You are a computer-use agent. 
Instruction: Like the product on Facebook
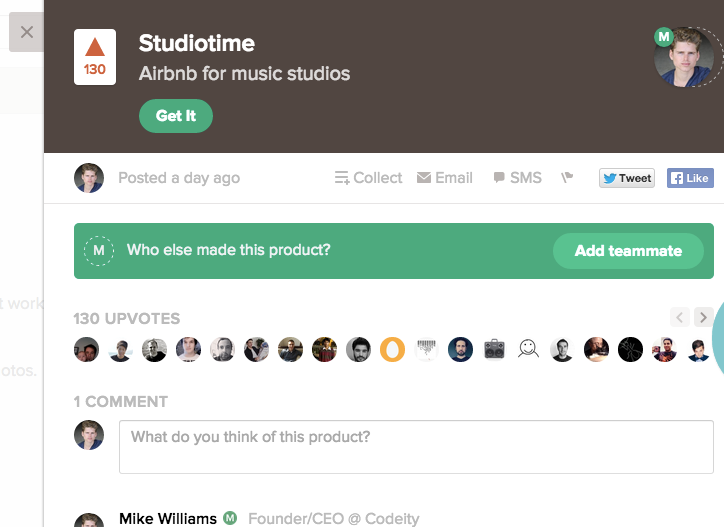[690, 178]
